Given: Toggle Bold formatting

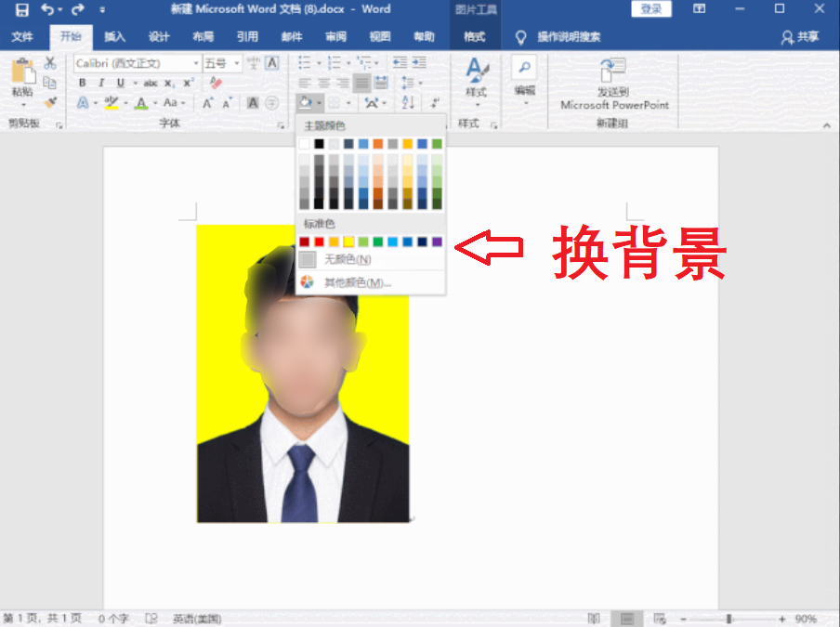Looking at the screenshot, I should [x=82, y=83].
